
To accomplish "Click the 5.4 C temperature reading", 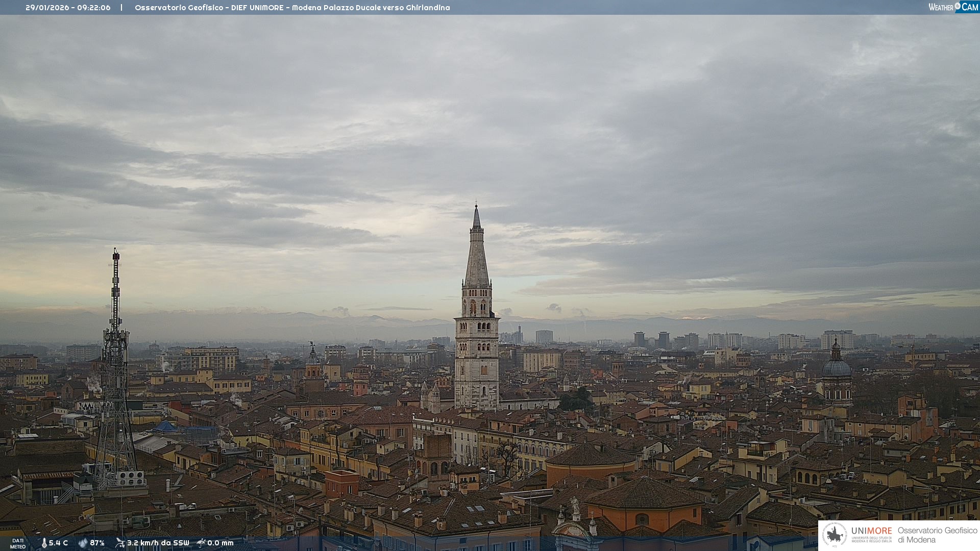I will pos(58,543).
